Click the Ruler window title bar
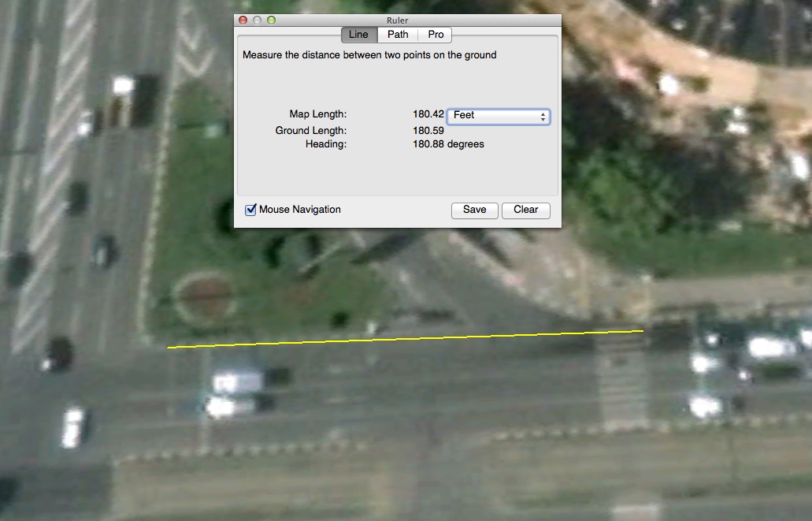The width and height of the screenshot is (812, 521). (x=398, y=20)
